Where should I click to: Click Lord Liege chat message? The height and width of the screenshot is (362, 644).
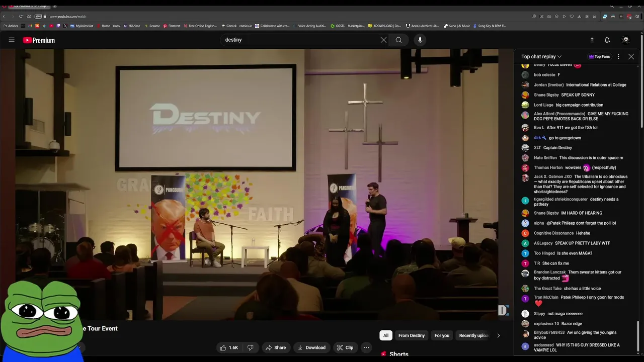tap(569, 105)
